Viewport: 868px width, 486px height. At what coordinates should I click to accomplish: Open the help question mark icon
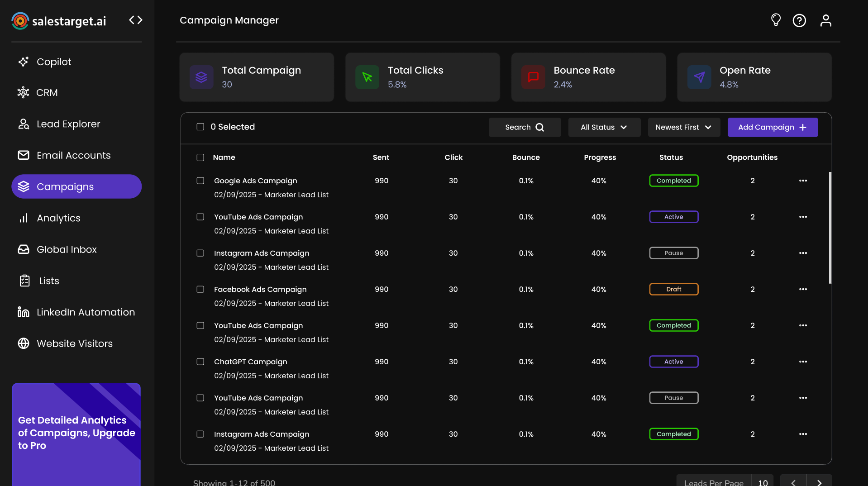799,20
